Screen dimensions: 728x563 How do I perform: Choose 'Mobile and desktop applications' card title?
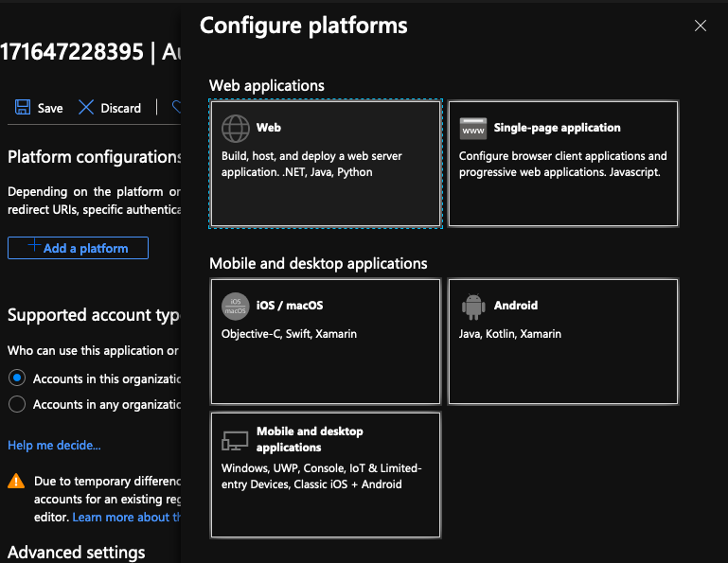pos(310,439)
